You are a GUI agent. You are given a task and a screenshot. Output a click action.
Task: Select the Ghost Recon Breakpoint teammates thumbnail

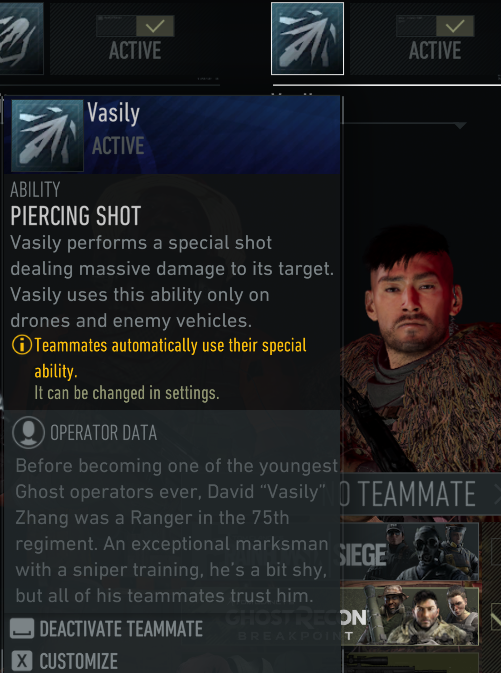click(x=410, y=616)
